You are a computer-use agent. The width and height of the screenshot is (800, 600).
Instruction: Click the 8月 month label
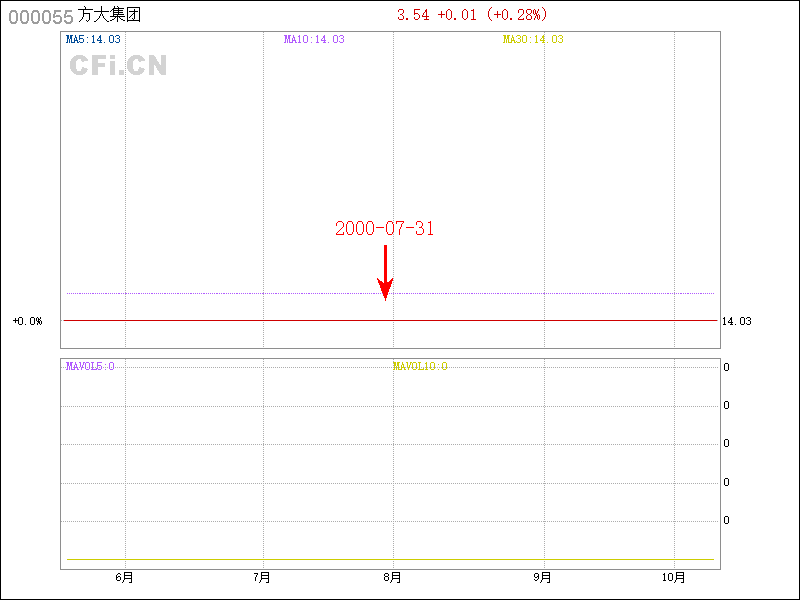tap(392, 577)
